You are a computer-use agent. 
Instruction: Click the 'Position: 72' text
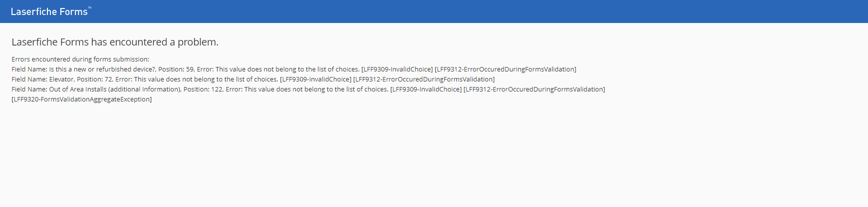(94, 79)
